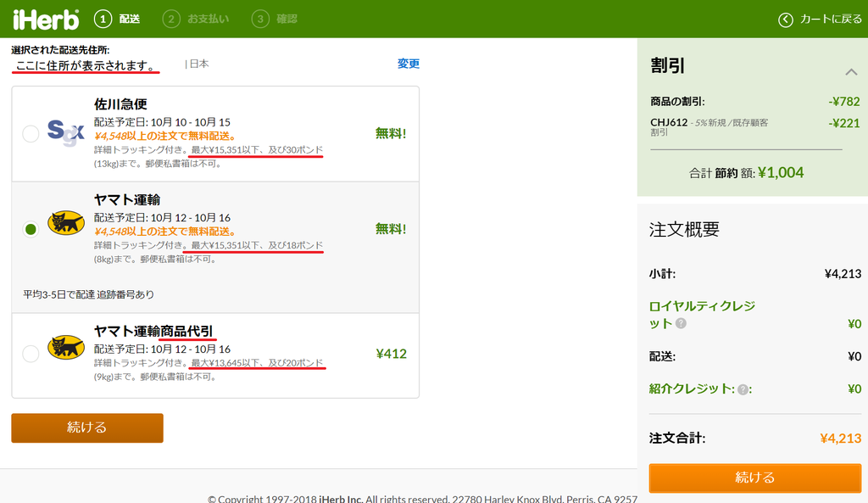Click 平均3-5日で配達 追跡番号あり note
The height and width of the screenshot is (503, 868).
tap(88, 294)
